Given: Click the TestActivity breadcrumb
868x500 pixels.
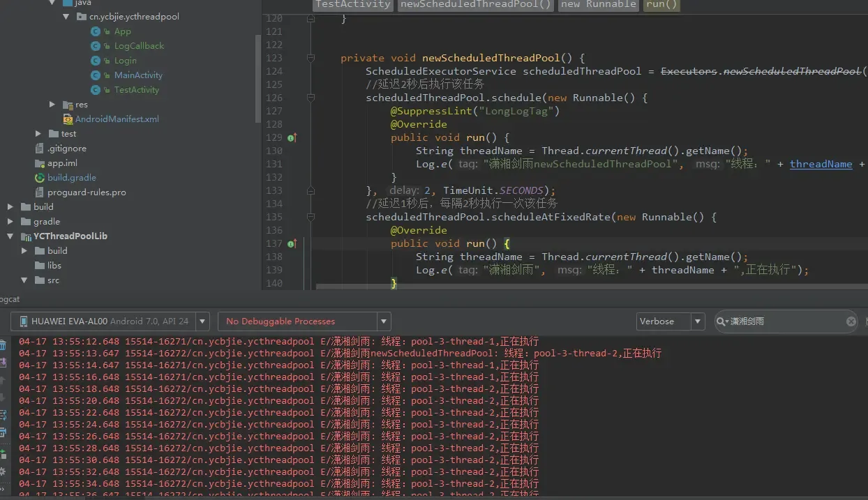Looking at the screenshot, I should pyautogui.click(x=352, y=4).
